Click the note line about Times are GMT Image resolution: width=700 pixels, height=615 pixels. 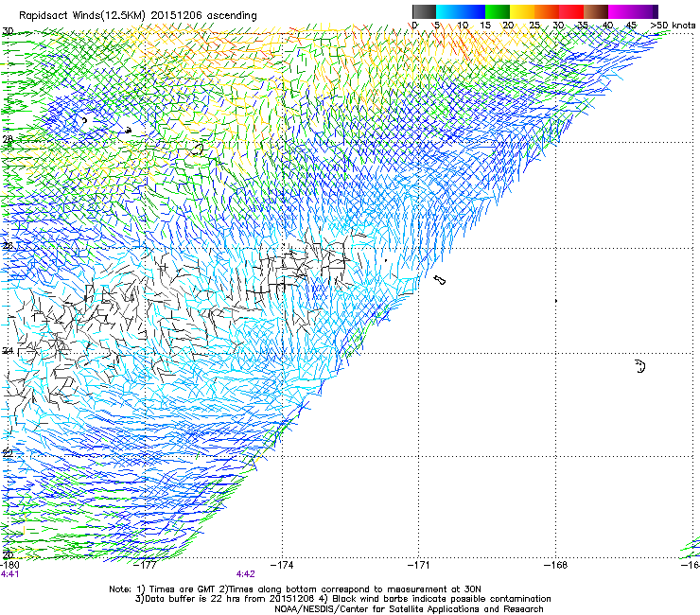295,589
